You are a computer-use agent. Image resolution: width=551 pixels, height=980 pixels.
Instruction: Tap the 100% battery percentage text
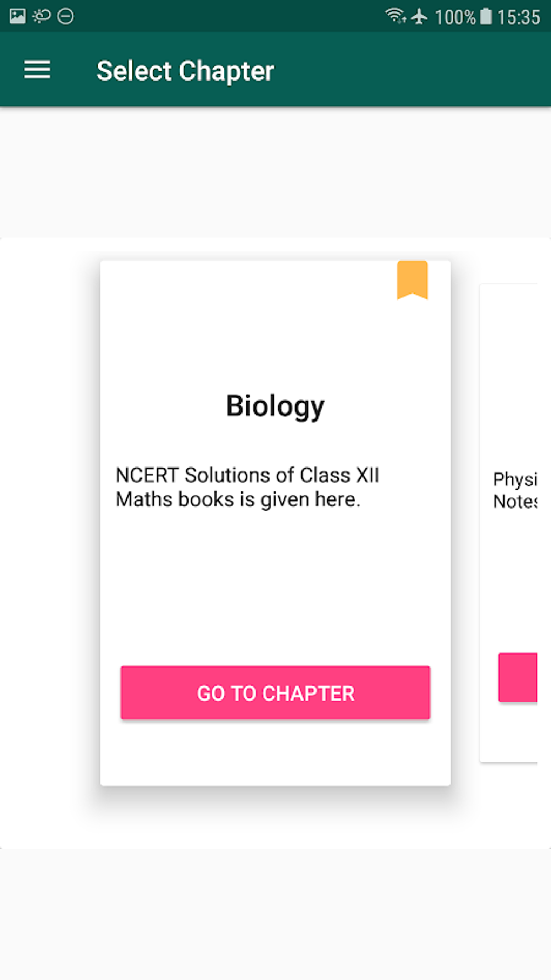[455, 17]
